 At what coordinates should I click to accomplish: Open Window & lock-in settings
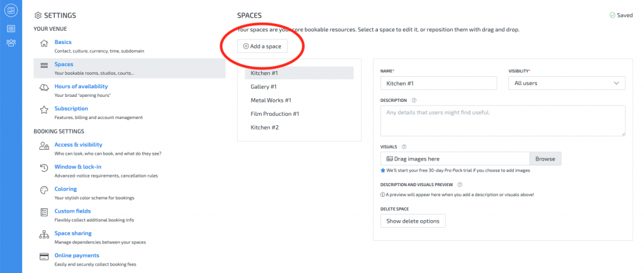pos(77,167)
